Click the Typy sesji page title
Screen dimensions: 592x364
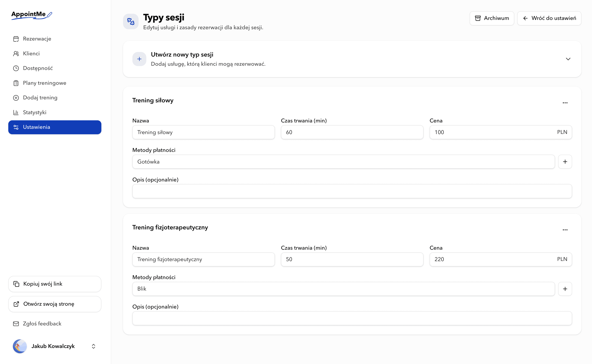164,17
